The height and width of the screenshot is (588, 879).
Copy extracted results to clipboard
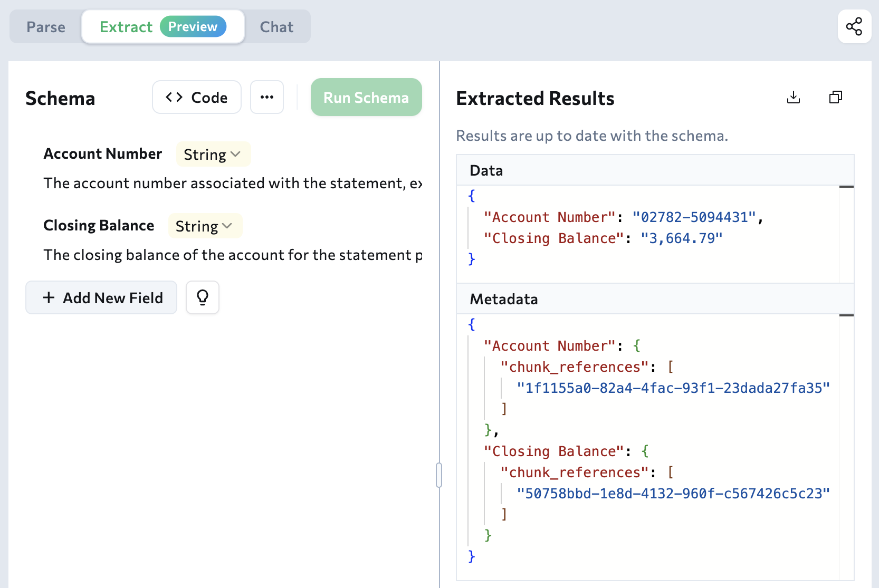[836, 98]
